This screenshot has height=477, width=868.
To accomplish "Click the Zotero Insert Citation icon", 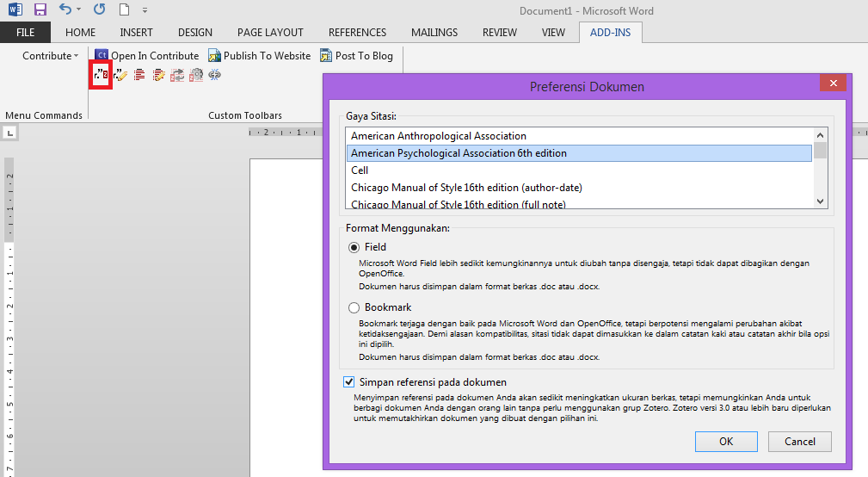I will click(x=101, y=74).
